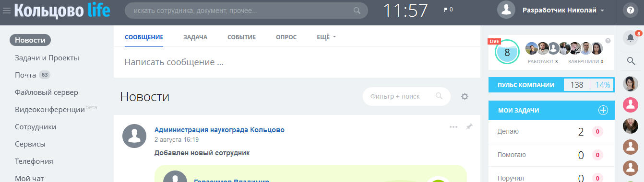Image resolution: width=644 pixels, height=182 pixels.
Task: Open Помогаю tasks row
Action: point(551,155)
